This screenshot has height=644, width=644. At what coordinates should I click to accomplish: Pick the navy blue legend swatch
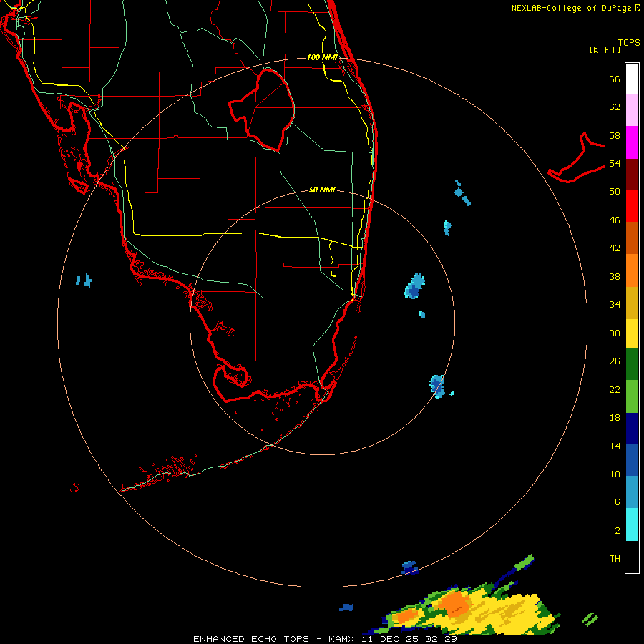click(632, 429)
